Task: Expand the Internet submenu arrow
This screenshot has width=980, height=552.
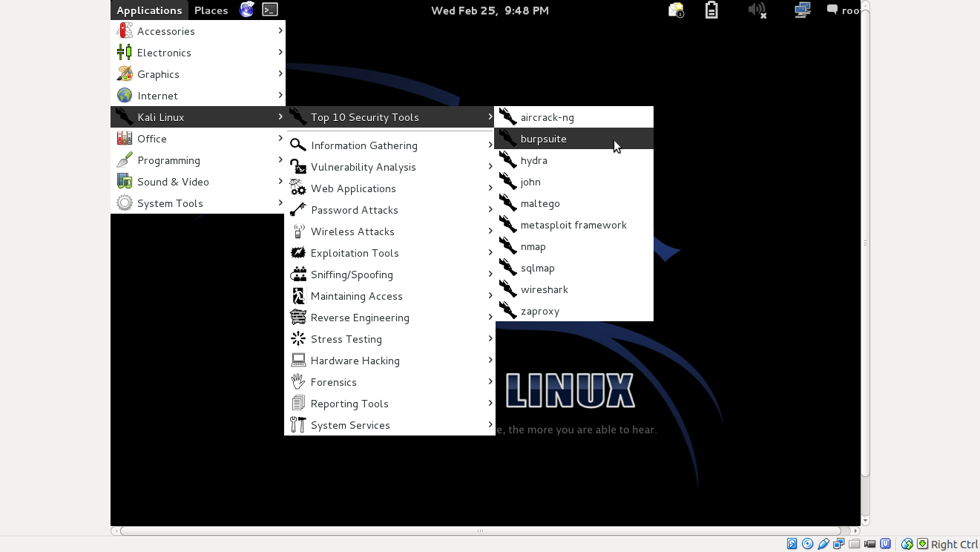Action: [x=280, y=95]
